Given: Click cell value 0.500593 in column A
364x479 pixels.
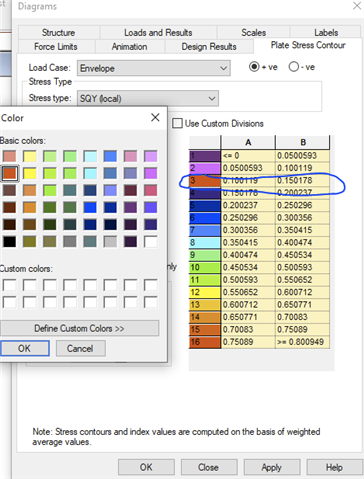Looking at the screenshot, I should tap(248, 280).
